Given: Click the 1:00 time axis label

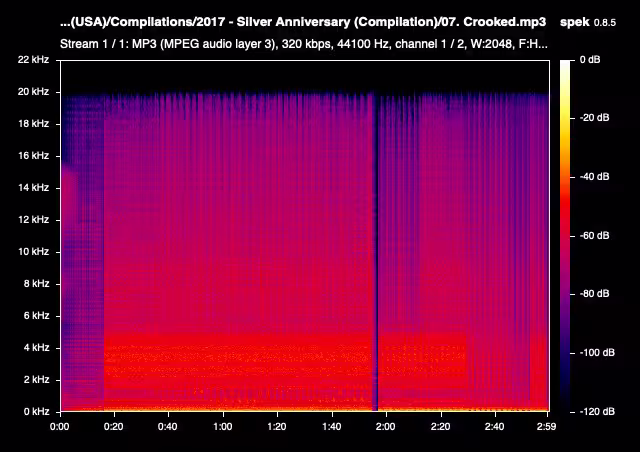Looking at the screenshot, I should click(x=222, y=427).
